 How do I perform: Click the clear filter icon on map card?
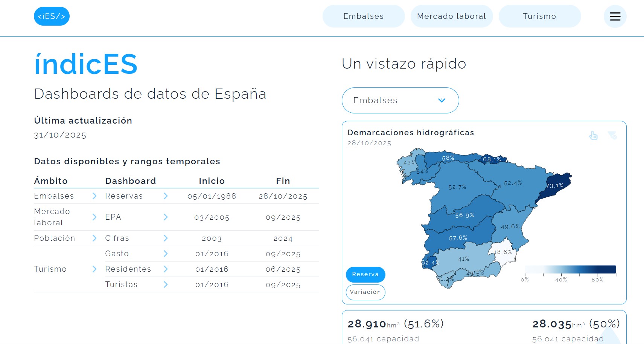tap(612, 135)
